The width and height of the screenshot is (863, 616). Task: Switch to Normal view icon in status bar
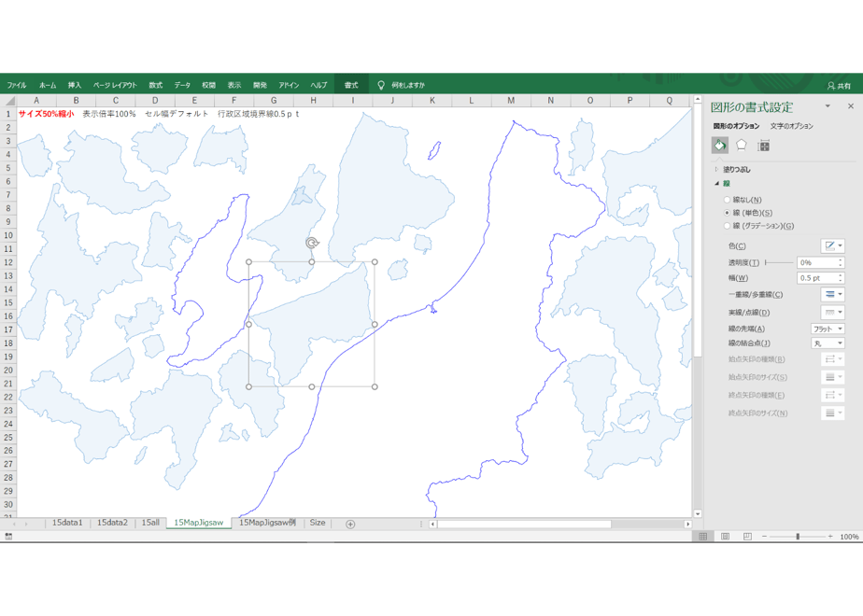coord(703,537)
